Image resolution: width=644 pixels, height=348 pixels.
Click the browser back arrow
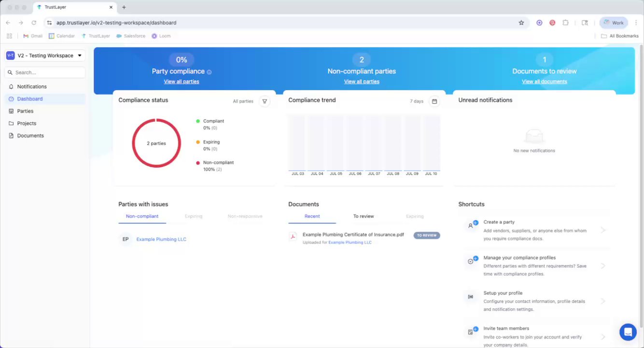(8, 23)
